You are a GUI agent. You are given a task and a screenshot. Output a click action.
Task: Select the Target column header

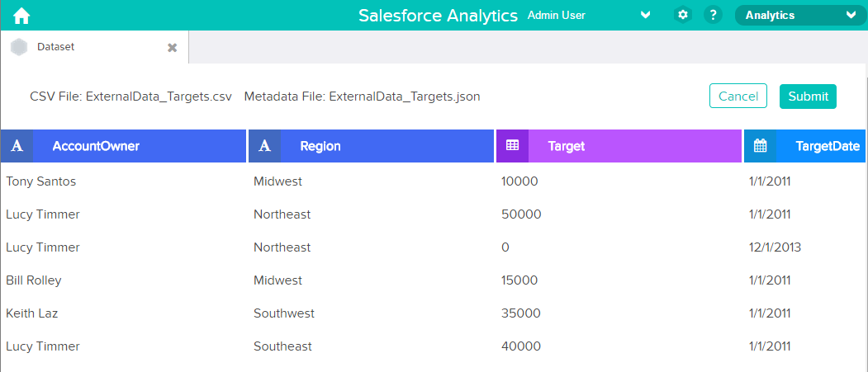tap(619, 146)
